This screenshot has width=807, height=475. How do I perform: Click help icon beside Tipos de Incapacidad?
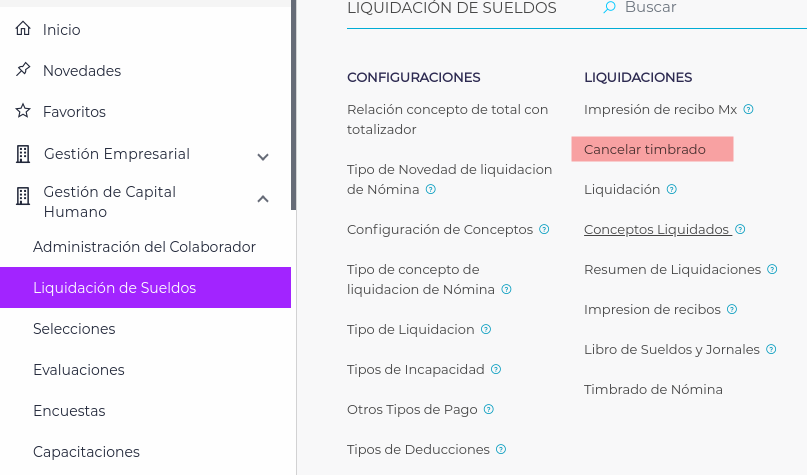point(496,369)
